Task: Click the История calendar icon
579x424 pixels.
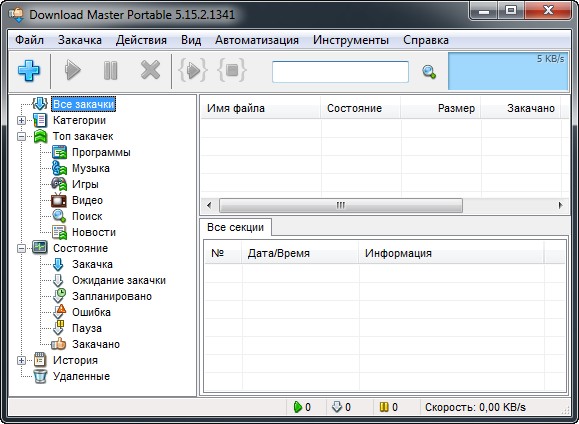Action: 40,360
